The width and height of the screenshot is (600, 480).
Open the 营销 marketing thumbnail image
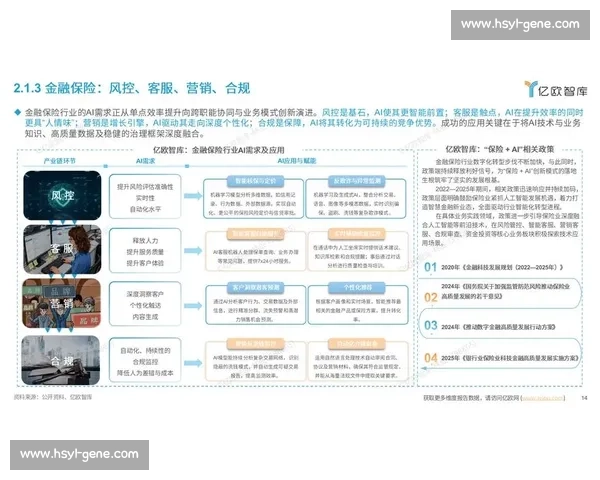[61, 303]
